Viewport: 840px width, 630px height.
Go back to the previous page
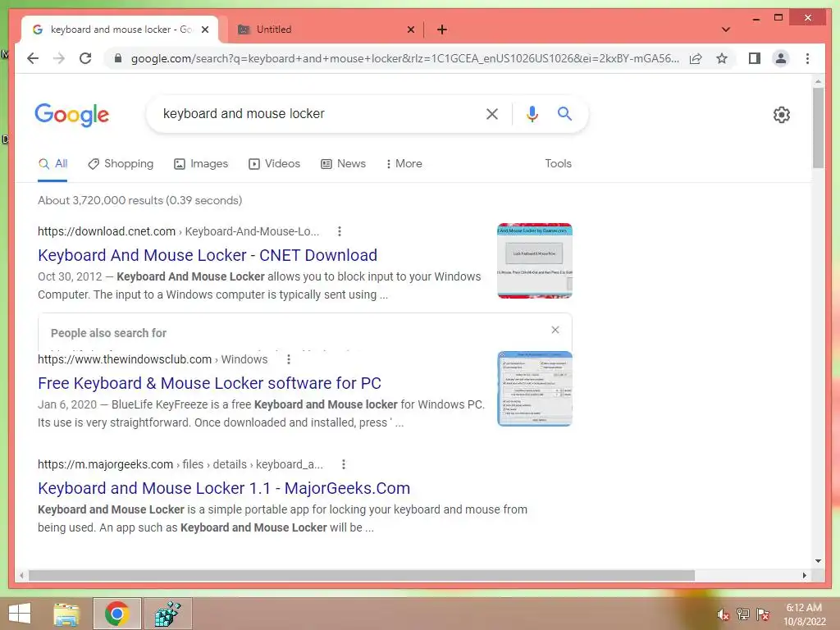point(33,58)
